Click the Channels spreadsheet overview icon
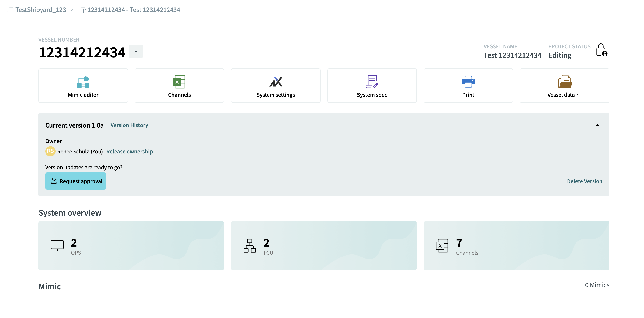 pos(442,245)
